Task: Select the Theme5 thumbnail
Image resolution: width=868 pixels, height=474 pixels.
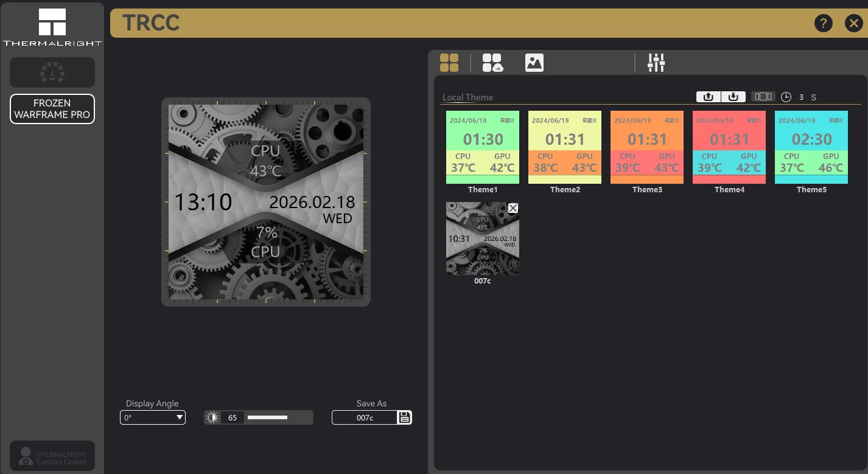Action: pyautogui.click(x=811, y=147)
